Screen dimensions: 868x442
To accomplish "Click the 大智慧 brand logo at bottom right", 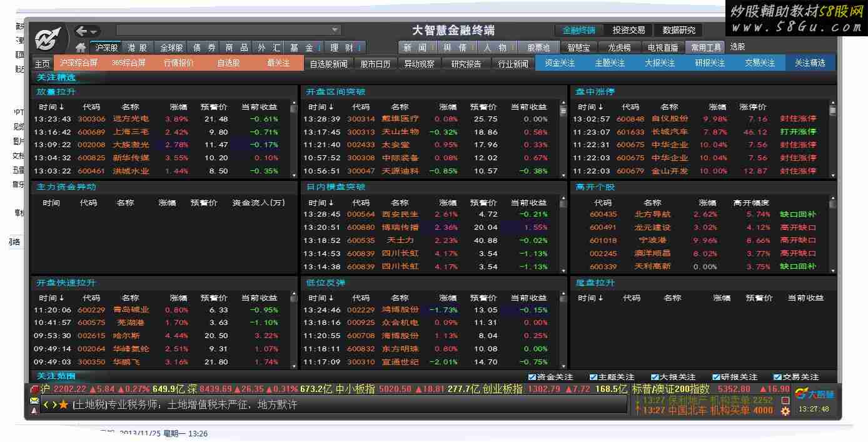I will (x=815, y=394).
